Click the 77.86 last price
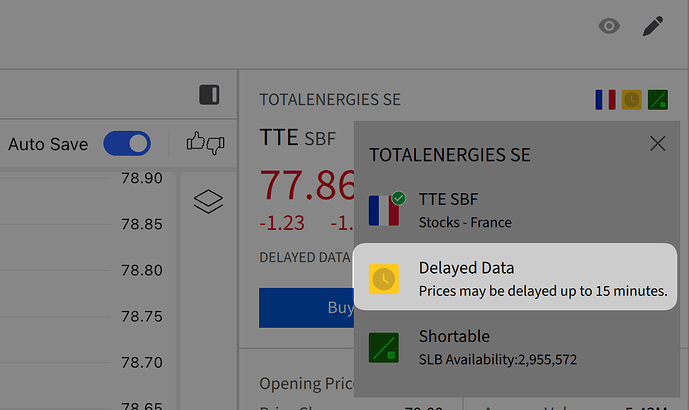The width and height of the screenshot is (689, 410). [307, 185]
